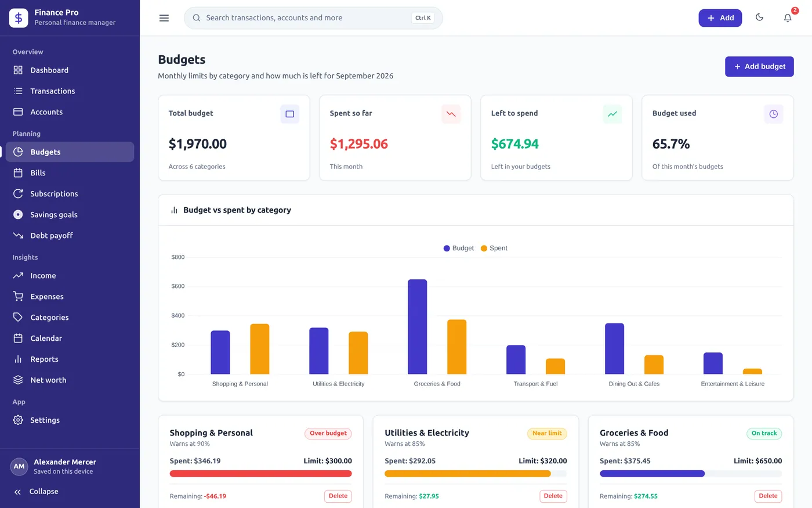The width and height of the screenshot is (812, 508).
Task: Click the Over budget status badge
Action: (x=328, y=433)
